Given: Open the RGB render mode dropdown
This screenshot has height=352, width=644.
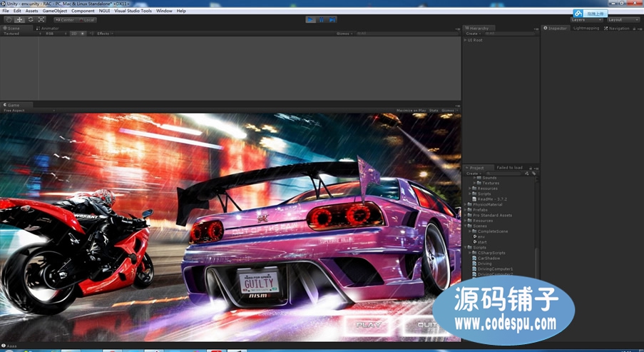Looking at the screenshot, I should [x=56, y=34].
